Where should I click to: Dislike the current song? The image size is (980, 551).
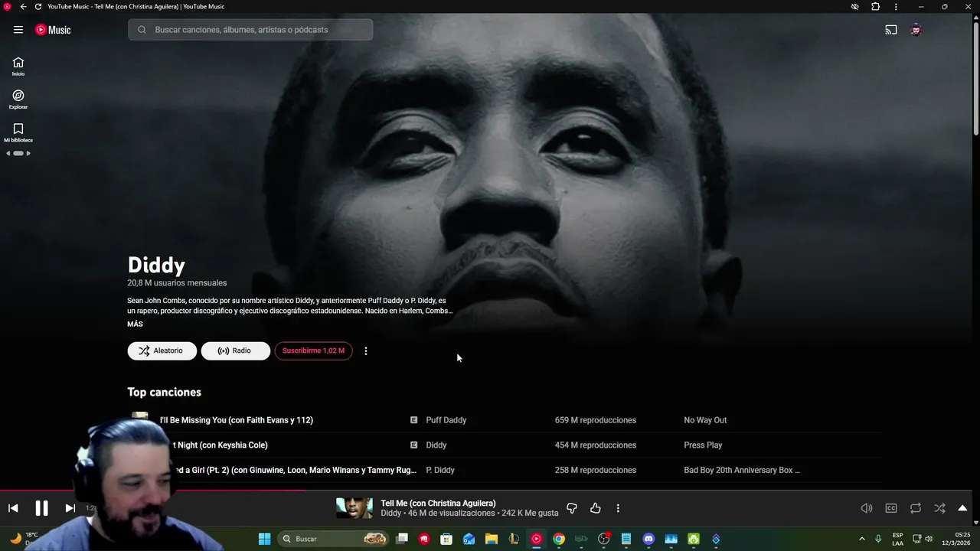click(x=571, y=508)
